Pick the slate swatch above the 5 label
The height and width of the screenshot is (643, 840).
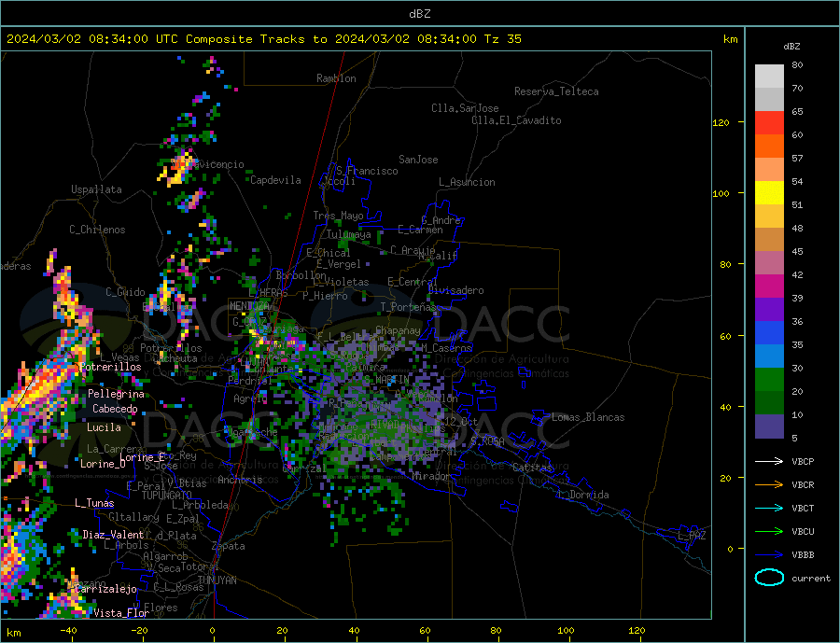[x=769, y=426]
